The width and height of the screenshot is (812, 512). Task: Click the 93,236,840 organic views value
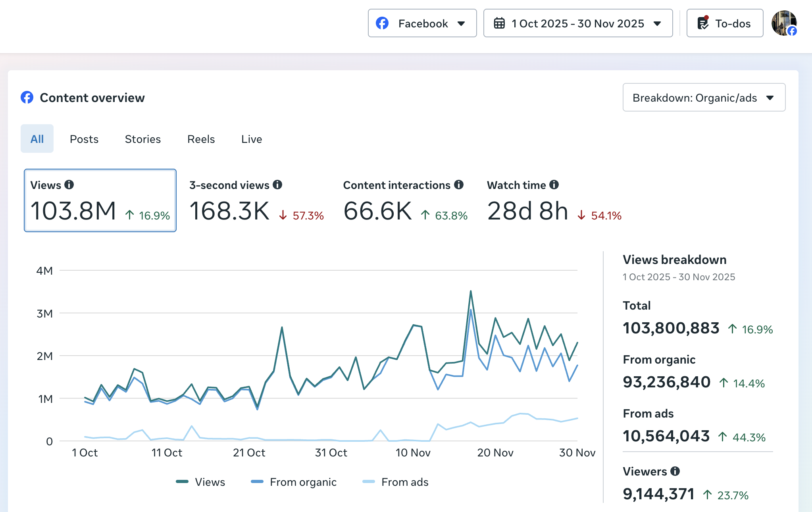point(667,382)
